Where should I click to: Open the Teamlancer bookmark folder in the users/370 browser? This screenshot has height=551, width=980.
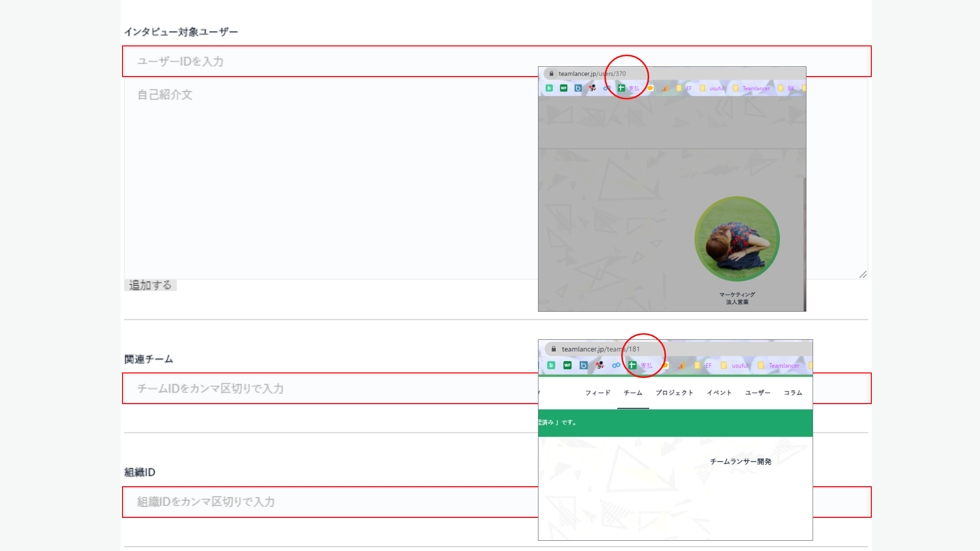click(751, 88)
